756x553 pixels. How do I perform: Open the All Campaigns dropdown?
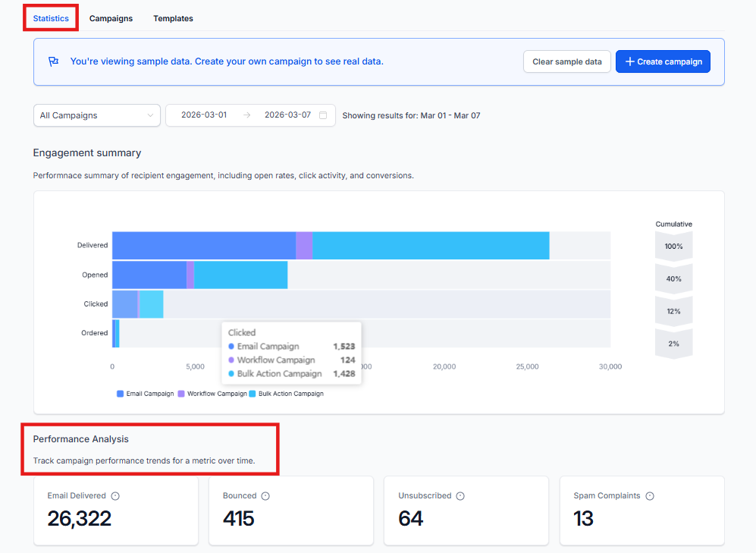[96, 115]
